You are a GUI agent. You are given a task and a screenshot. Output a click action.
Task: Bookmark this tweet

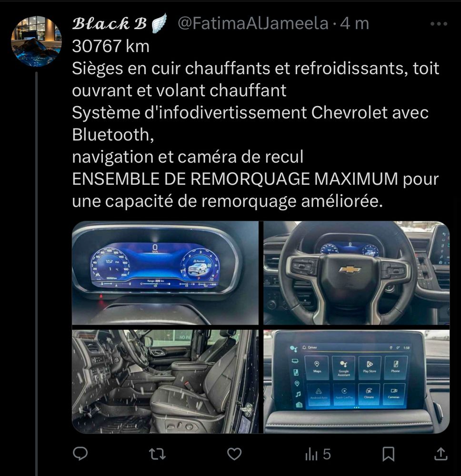click(389, 454)
